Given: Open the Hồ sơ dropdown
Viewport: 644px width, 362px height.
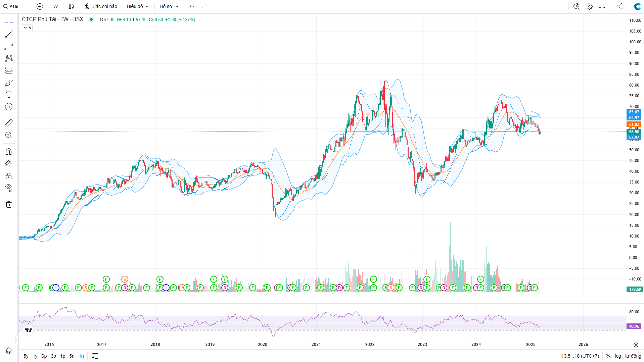Looking at the screenshot, I should pos(169,6).
